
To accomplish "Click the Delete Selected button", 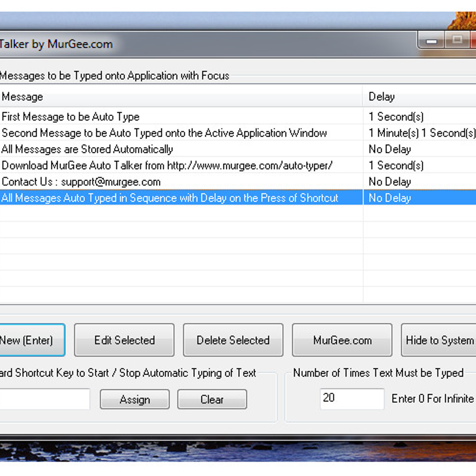I will click(x=233, y=340).
